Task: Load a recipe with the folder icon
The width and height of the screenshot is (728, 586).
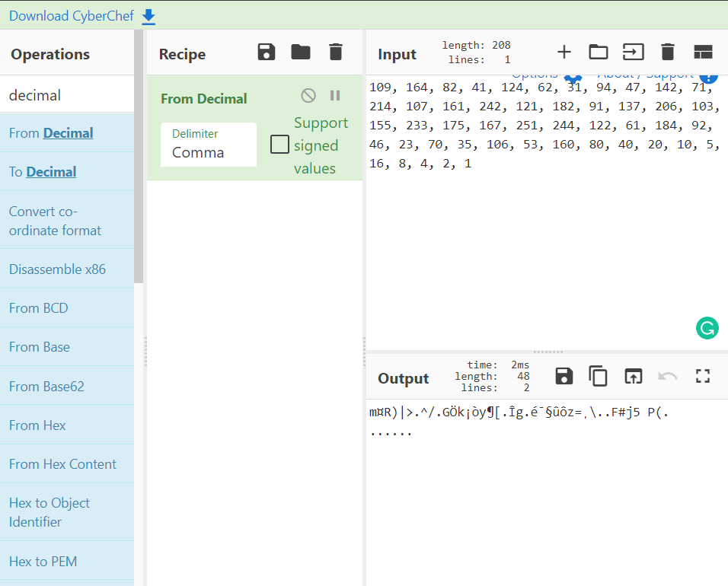Action: 301,52
